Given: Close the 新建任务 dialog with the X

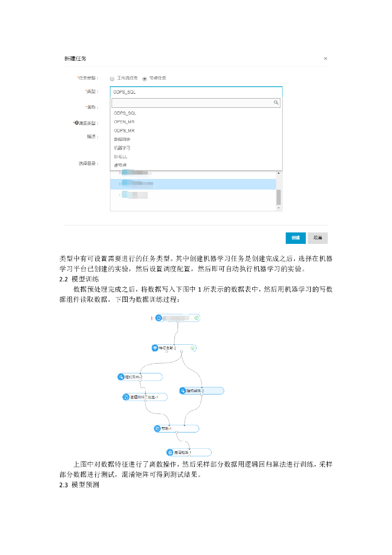Looking at the screenshot, I should click(325, 59).
